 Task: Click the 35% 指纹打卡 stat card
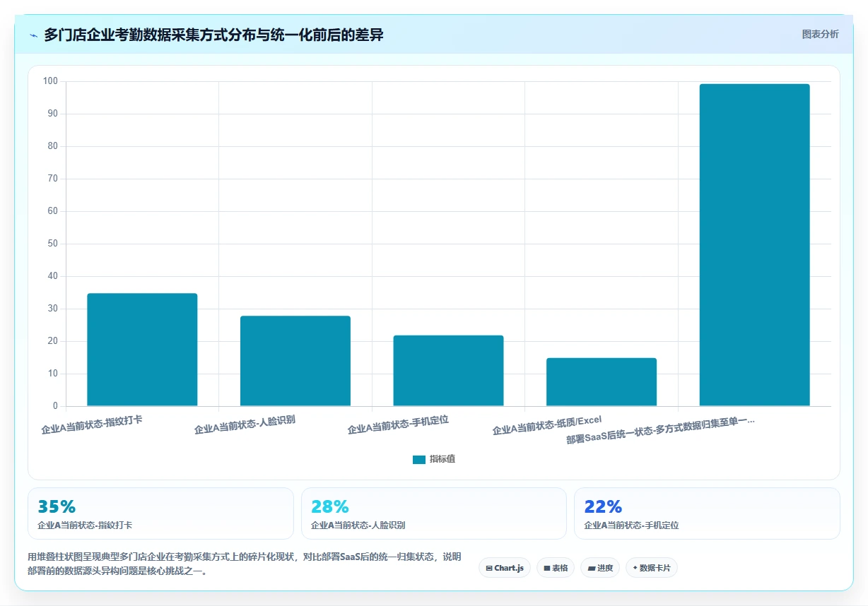[160, 513]
